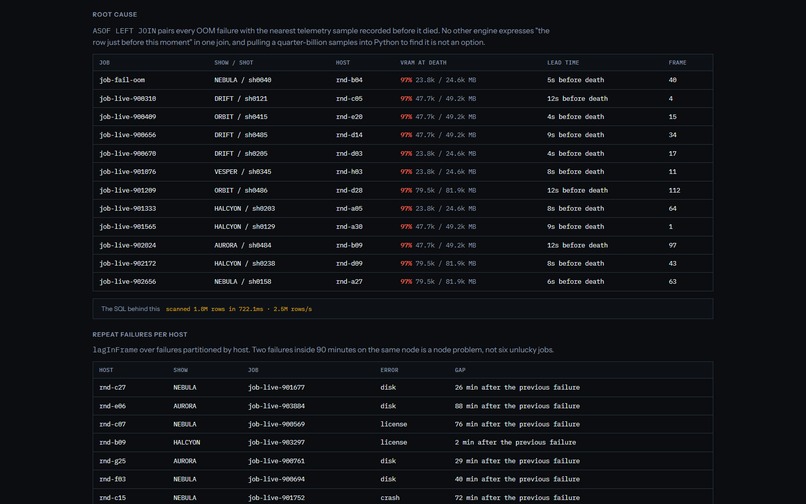Image resolution: width=806 pixels, height=504 pixels.
Task: Click host 'rnd-d03' cell
Action: tap(349, 154)
